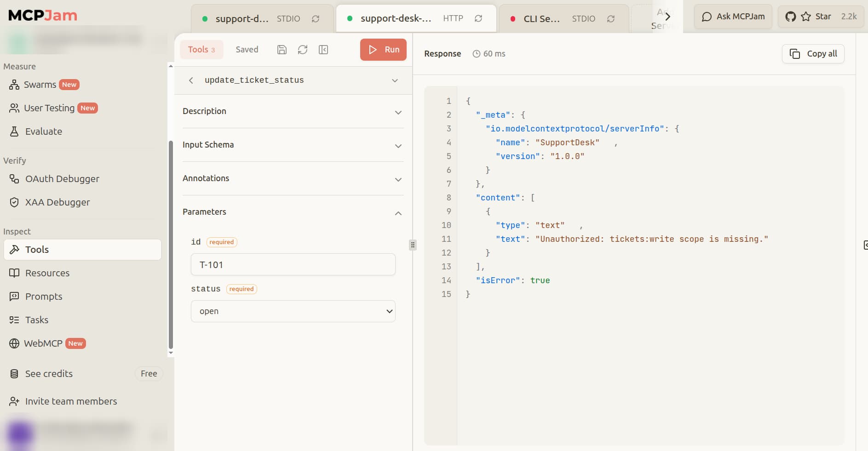
Task: Select the CLI Se... STDIO server tab
Action: (563, 19)
